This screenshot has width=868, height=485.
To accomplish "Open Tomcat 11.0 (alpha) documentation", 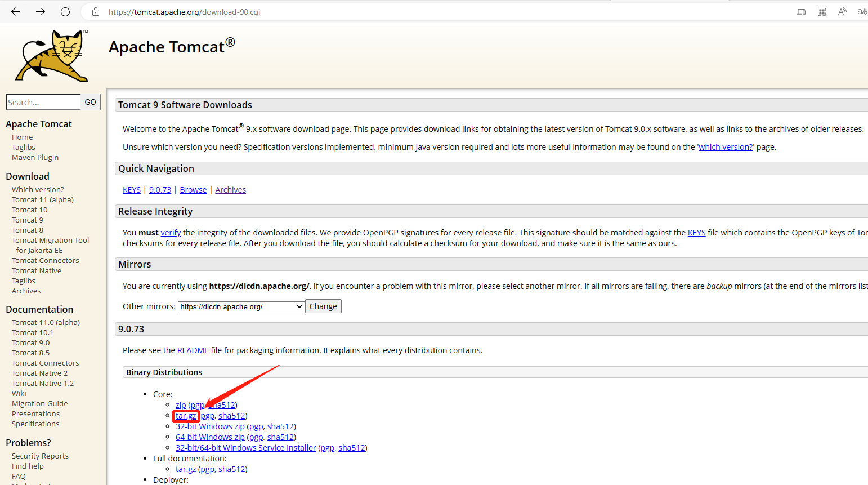I will point(46,322).
